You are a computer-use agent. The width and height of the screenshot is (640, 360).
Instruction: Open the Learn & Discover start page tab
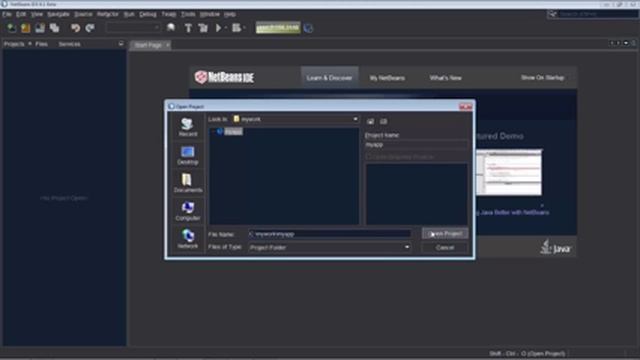click(329, 78)
